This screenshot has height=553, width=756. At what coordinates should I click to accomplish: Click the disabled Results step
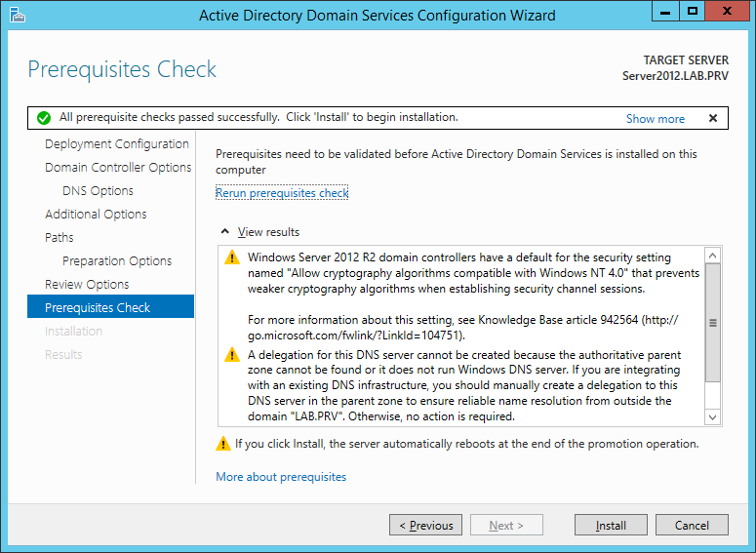(x=63, y=354)
